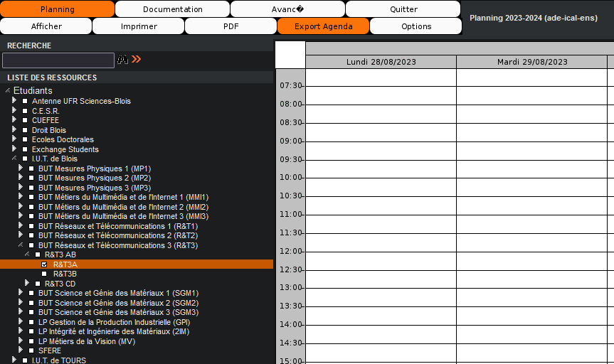Select BUT Réseaux et Télécommunications 2 (R&T2)
Viewport: 614px width, 364px height.
coord(118,235)
